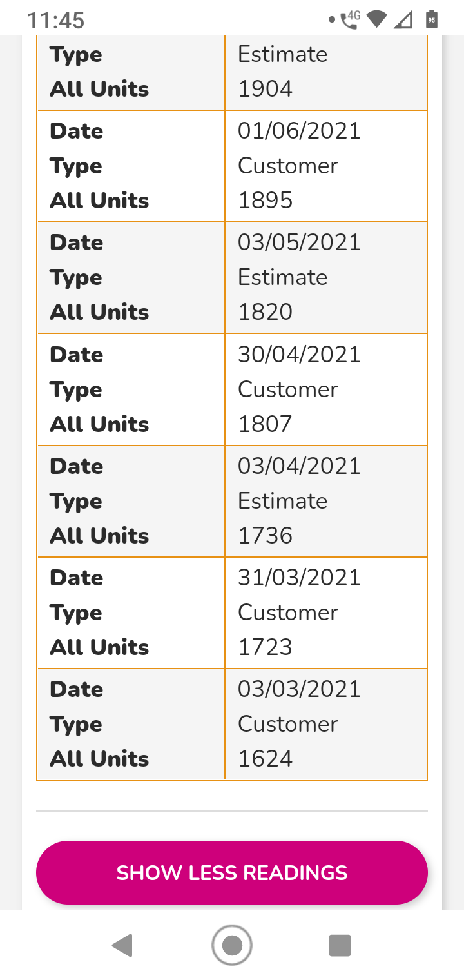
Task: Collapse list with Show Less Readings
Action: [x=232, y=872]
